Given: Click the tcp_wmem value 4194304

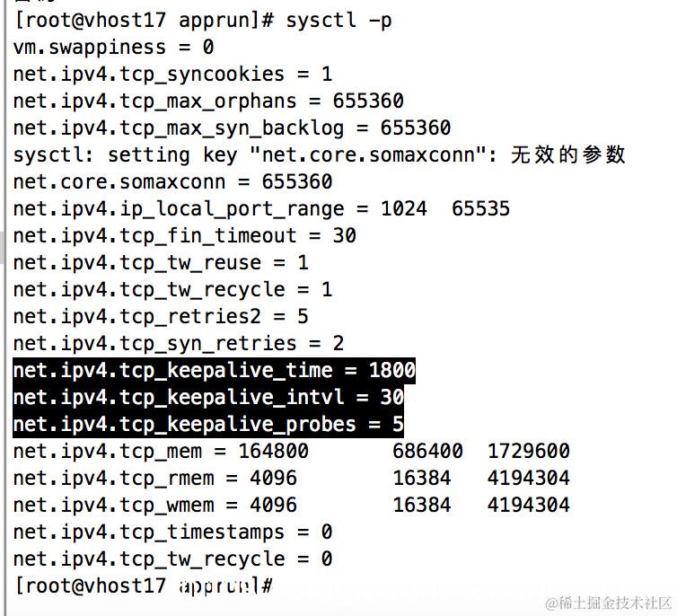Looking at the screenshot, I should coord(529,505).
